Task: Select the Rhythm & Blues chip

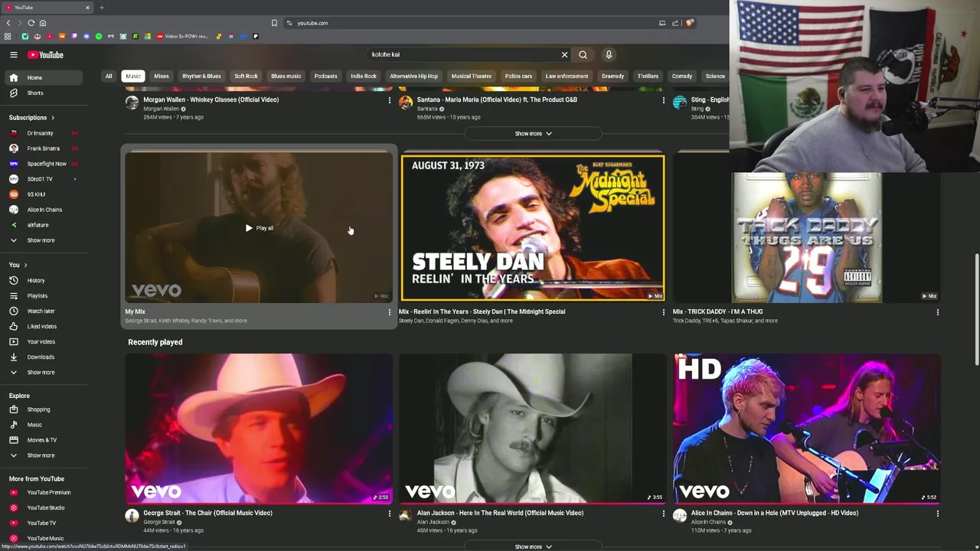Action: point(201,76)
